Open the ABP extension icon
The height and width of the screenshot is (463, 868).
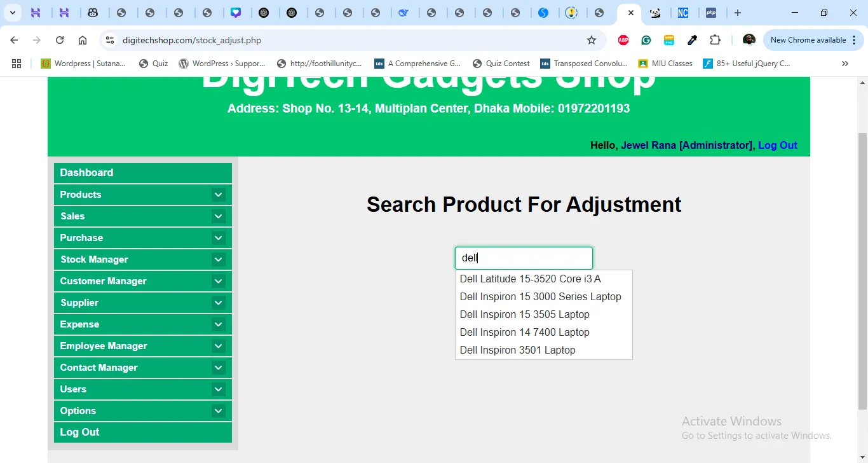[x=623, y=40]
